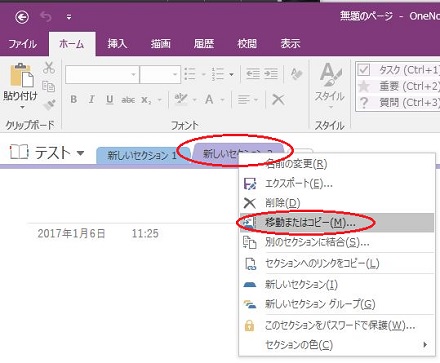
Task: Open the font name combo box
Action: tap(102, 74)
